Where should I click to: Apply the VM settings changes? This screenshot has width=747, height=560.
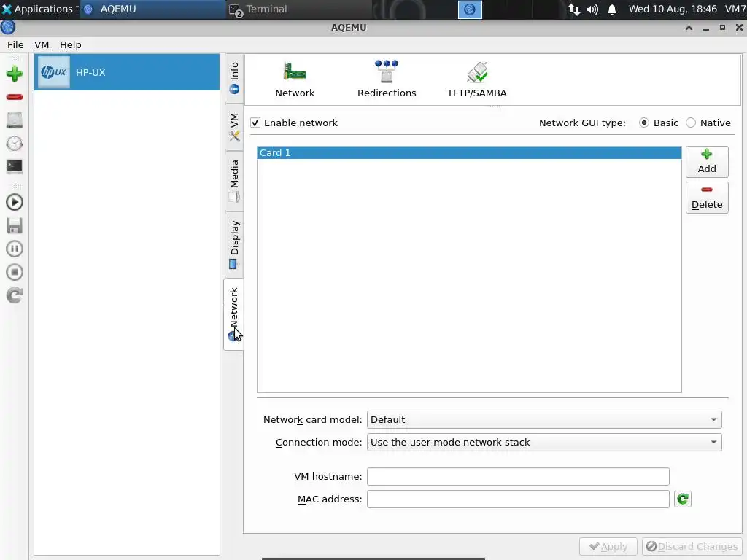click(x=608, y=547)
